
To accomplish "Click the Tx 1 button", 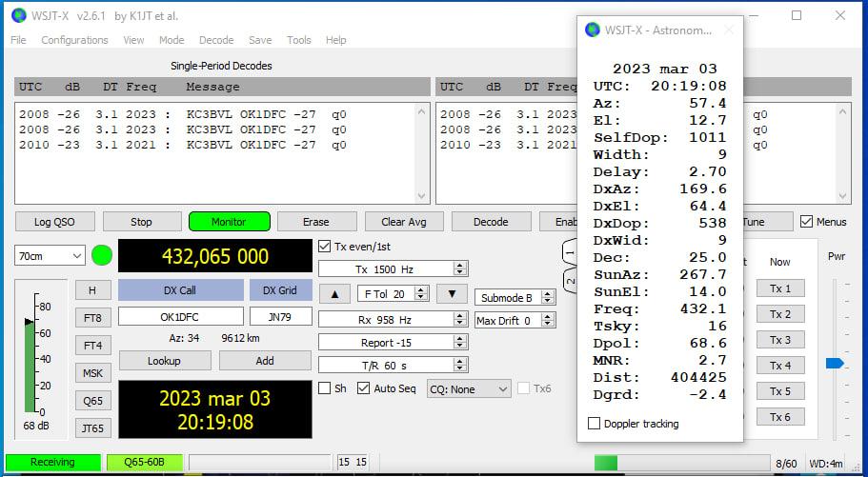I will click(780, 288).
